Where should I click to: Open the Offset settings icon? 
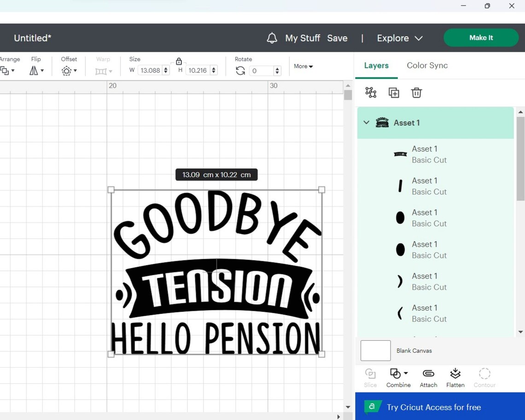[x=67, y=70]
